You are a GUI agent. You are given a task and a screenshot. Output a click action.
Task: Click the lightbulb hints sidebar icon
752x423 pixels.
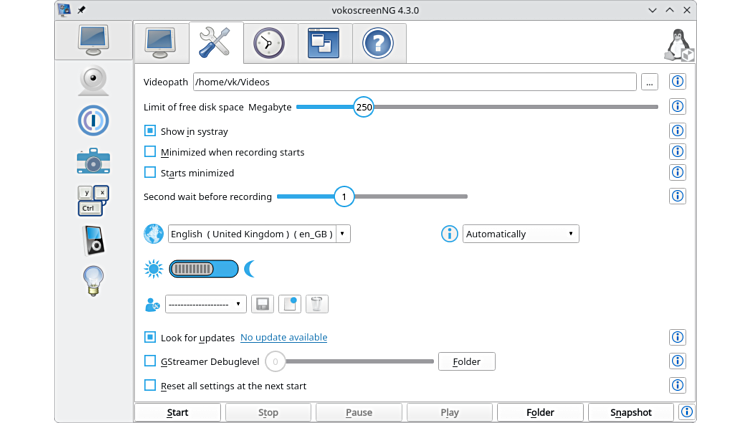(x=93, y=281)
